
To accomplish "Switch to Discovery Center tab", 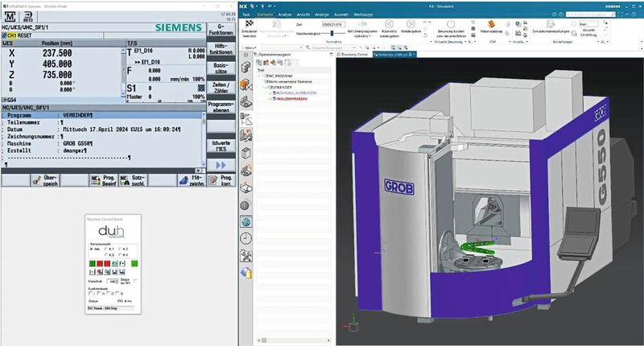I will click(354, 54).
